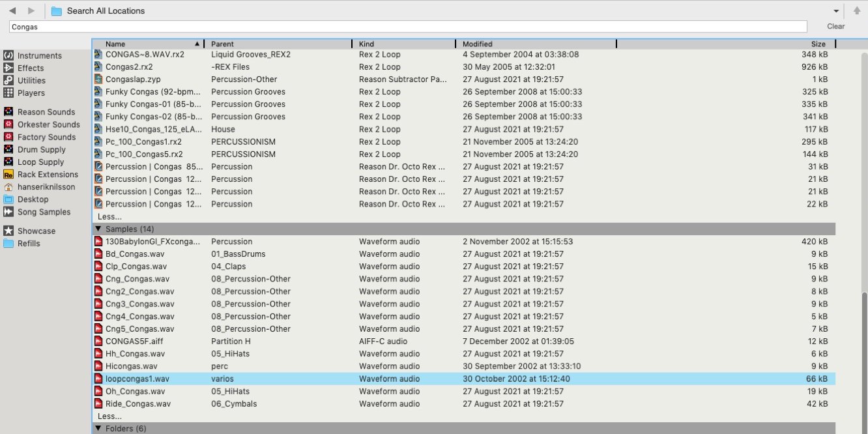868x434 pixels.
Task: Clear the search field
Action: click(835, 27)
